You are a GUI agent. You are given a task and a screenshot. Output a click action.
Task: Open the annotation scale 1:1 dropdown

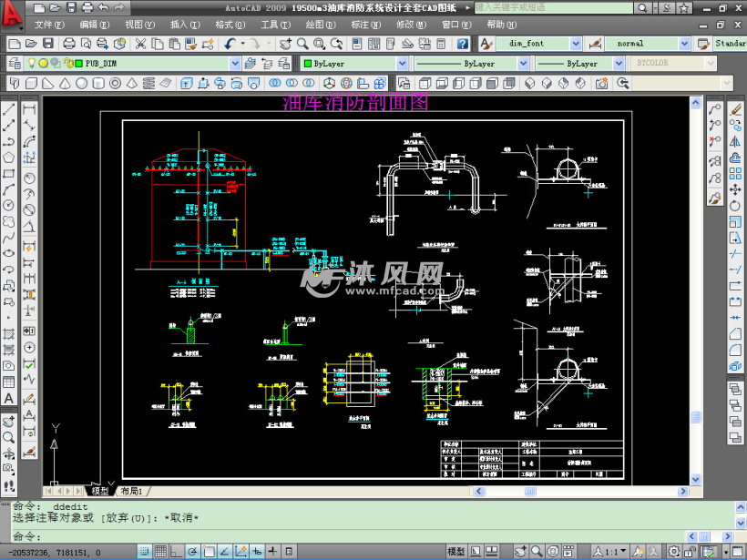tap(613, 551)
